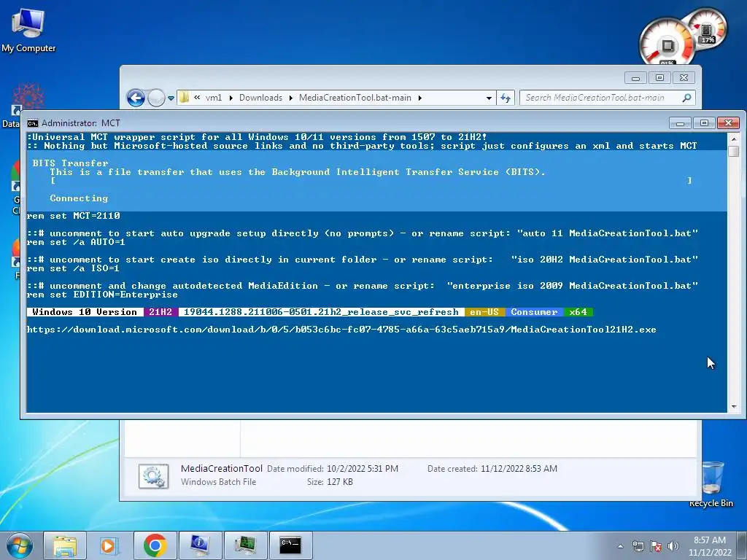The image size is (747, 560).
Task: Click the cmd icon in MCT title bar
Action: click(32, 123)
